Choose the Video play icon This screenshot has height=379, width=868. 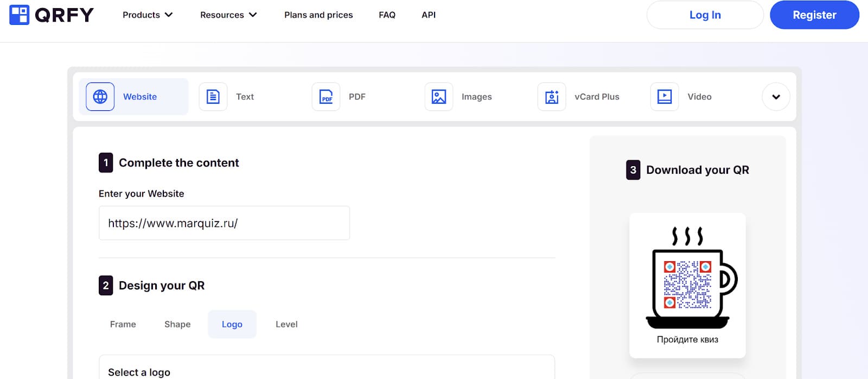(x=664, y=97)
